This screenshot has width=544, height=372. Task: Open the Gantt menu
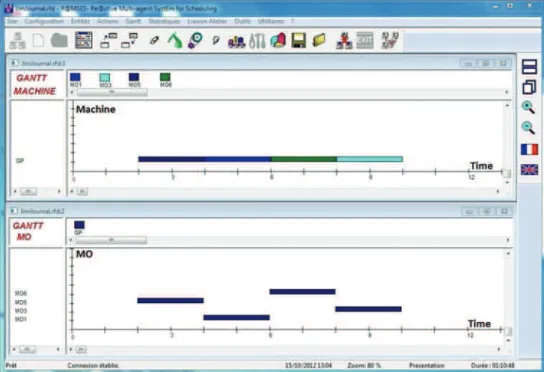tap(133, 21)
